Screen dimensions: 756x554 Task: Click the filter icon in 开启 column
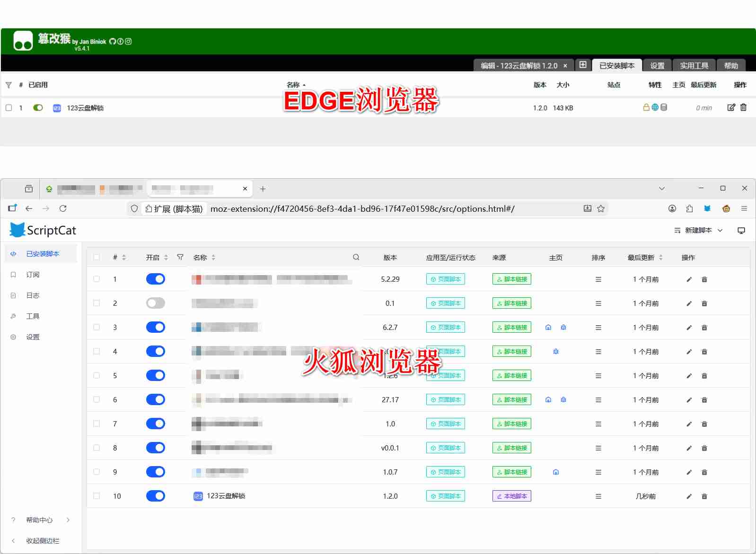pyautogui.click(x=180, y=257)
